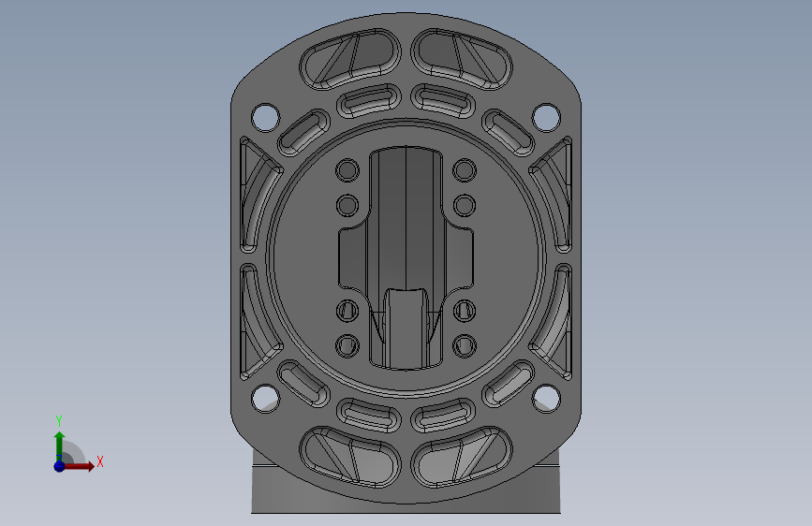
Task: Select the upper-left bolt hole on the model flange
Action: pos(265,118)
